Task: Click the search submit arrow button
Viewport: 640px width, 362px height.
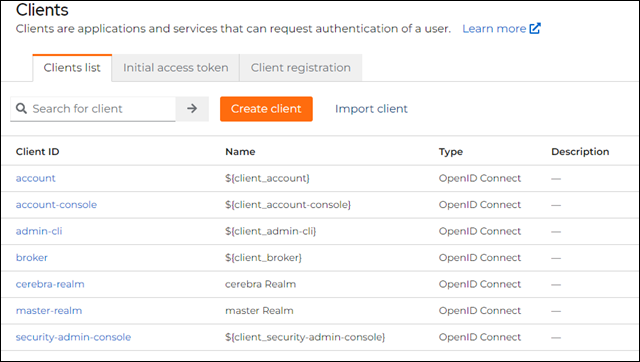Action: pos(192,109)
